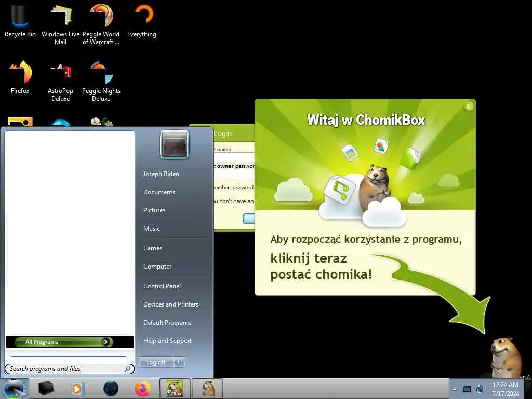This screenshot has height=399, width=532.
Task: Open the clock and date display
Action: point(506,389)
